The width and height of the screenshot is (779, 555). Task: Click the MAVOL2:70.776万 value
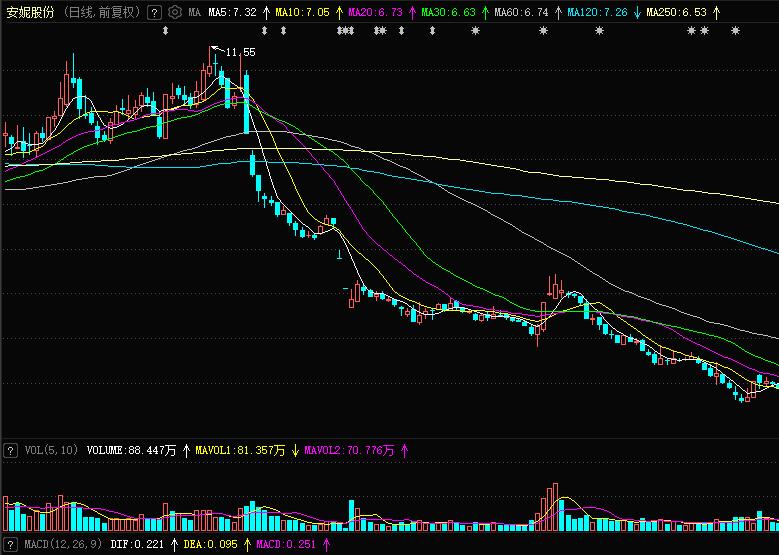[349, 451]
